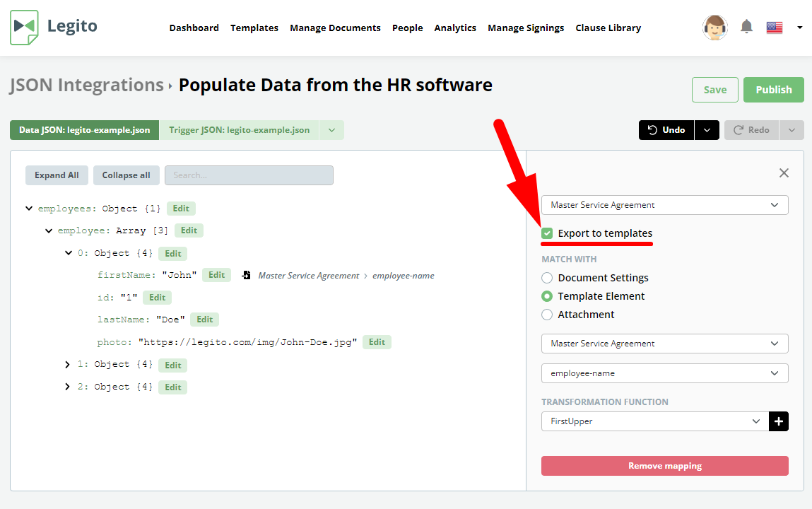Uncheck Export to templates checkbox

(547, 233)
